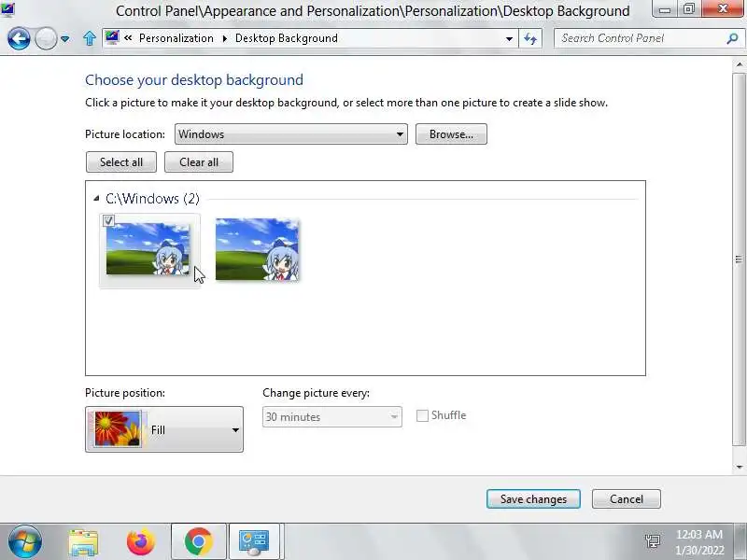Click the Control Panel icon in address bar

pos(112,37)
